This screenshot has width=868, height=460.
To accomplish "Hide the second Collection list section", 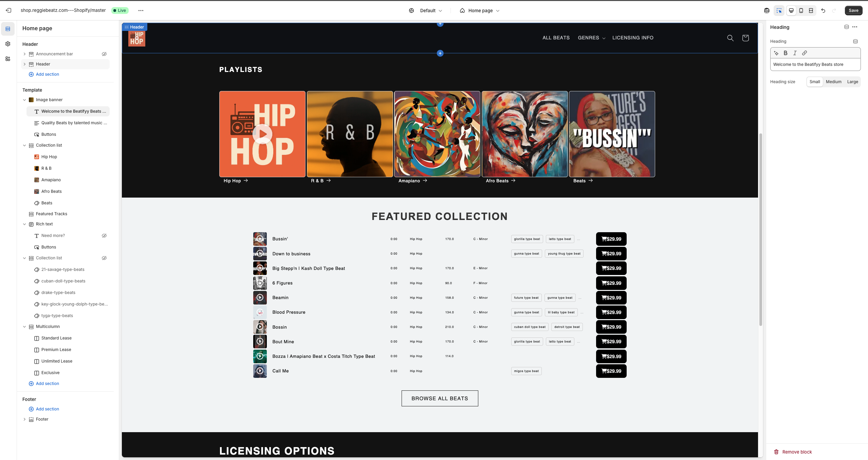I will pos(104,258).
